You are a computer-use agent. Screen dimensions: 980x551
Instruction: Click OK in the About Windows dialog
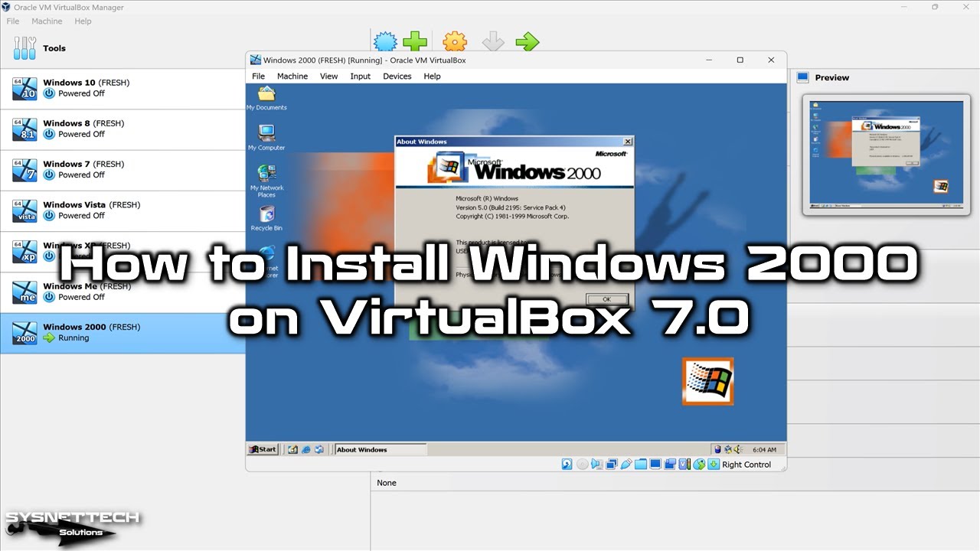[x=606, y=299]
